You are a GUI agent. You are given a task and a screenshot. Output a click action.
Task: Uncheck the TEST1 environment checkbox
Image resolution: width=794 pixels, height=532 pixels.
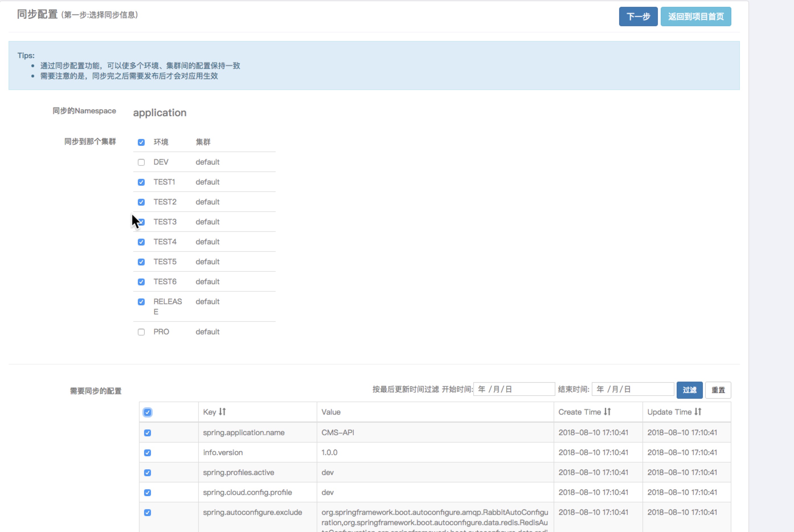[141, 182]
